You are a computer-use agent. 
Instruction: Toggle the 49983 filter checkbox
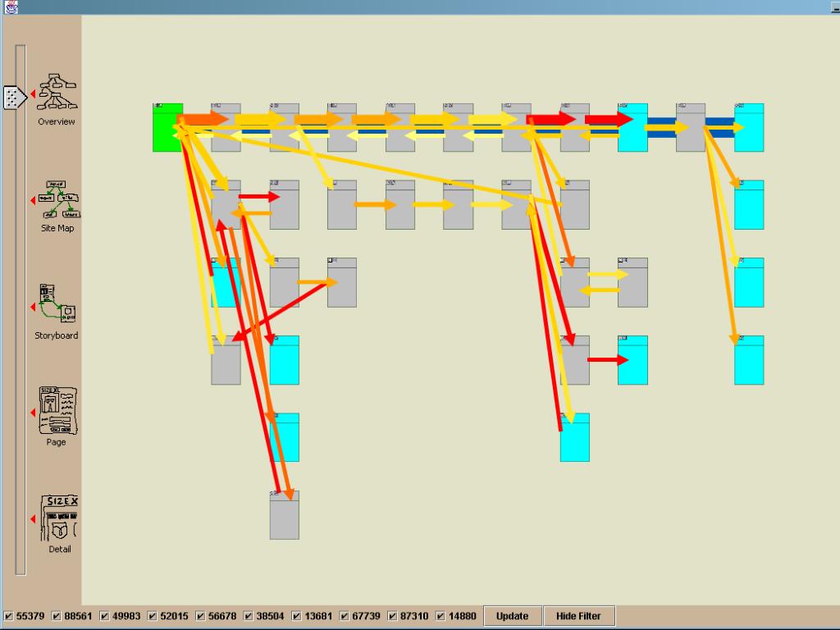pos(104,616)
